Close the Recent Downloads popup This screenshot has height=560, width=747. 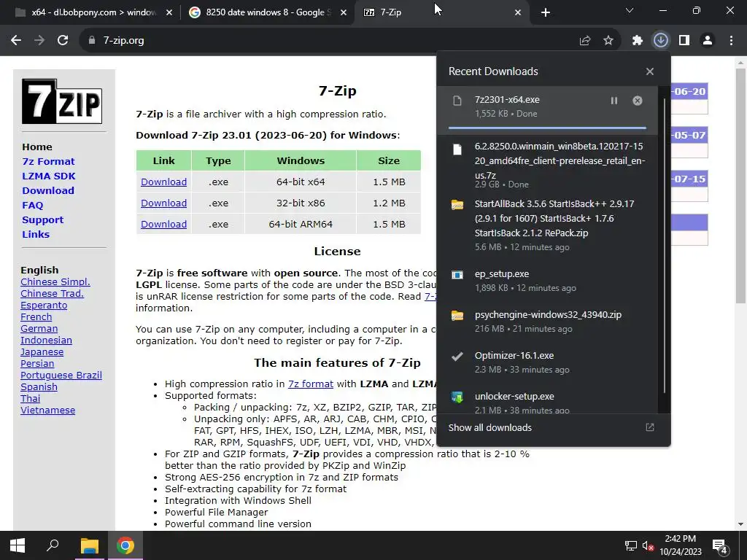click(650, 71)
